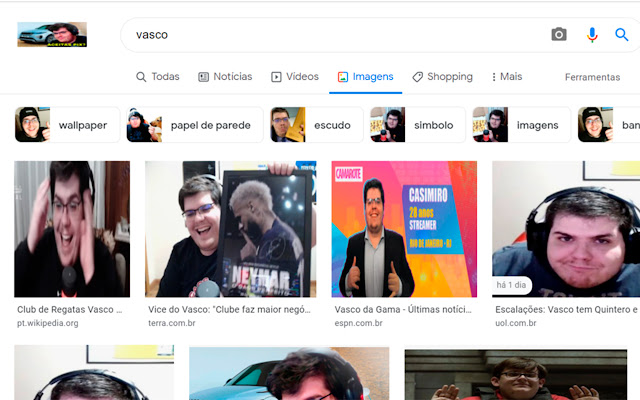This screenshot has height=400, width=640.
Task: Select the imagens suggestion chip
Action: 521,125
